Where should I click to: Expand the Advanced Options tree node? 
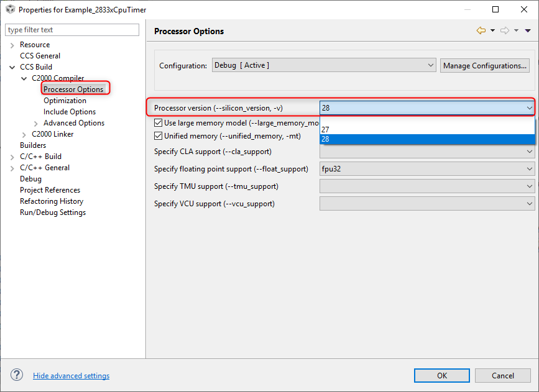click(x=36, y=123)
